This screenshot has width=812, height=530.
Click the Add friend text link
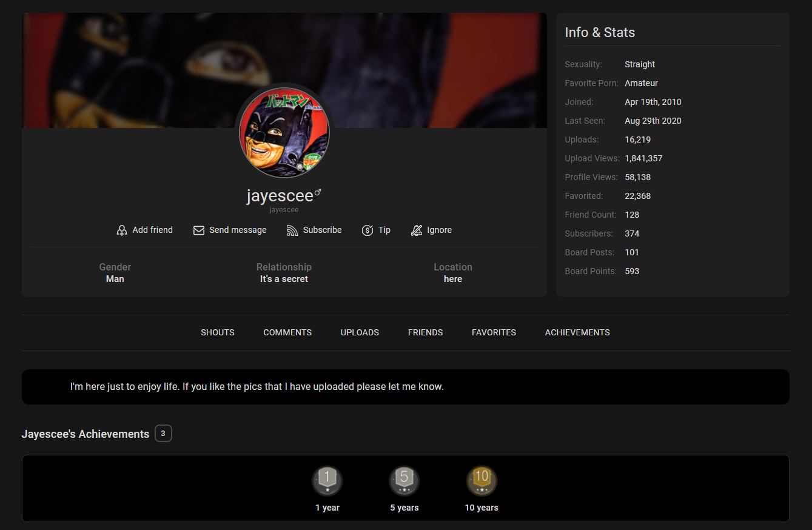[153, 230]
